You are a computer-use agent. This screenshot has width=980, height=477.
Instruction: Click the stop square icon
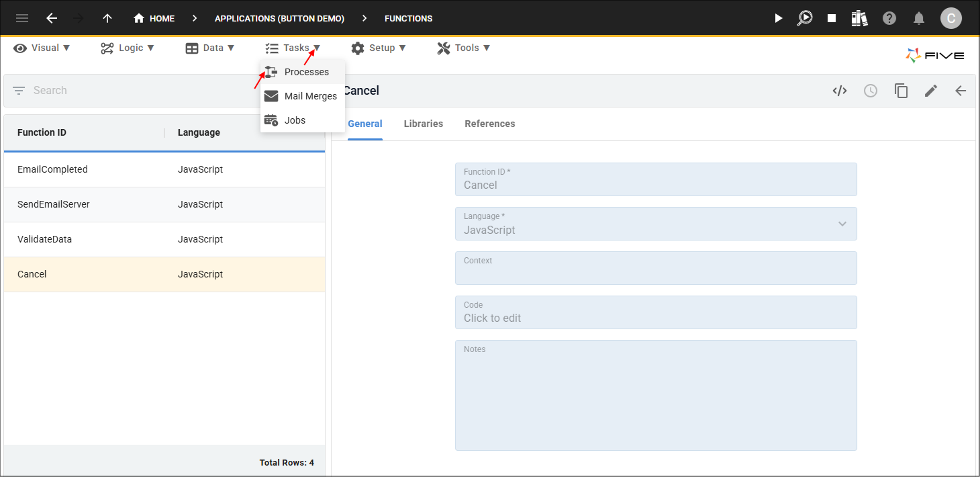(x=832, y=18)
